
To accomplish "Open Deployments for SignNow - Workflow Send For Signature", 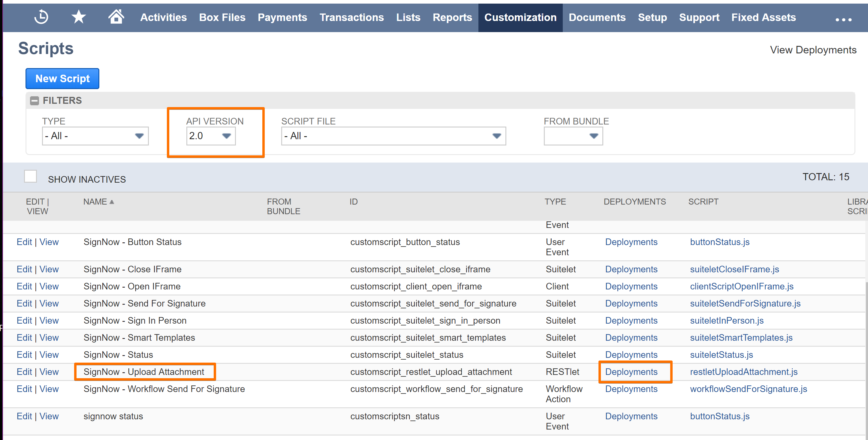I will point(631,389).
